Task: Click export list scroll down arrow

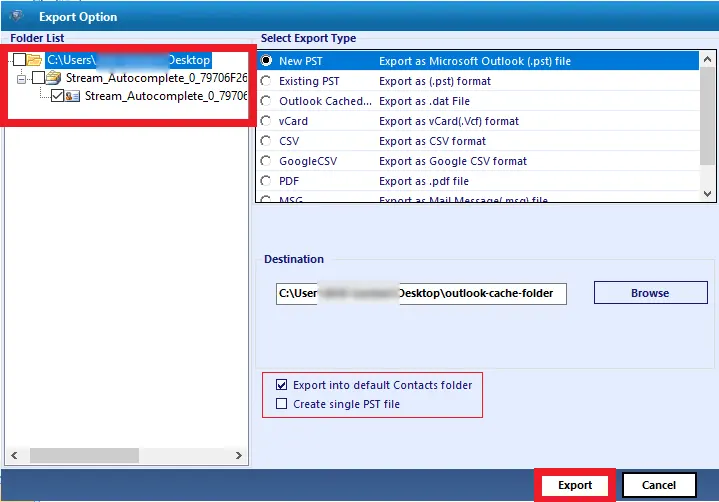Action: pyautogui.click(x=707, y=193)
